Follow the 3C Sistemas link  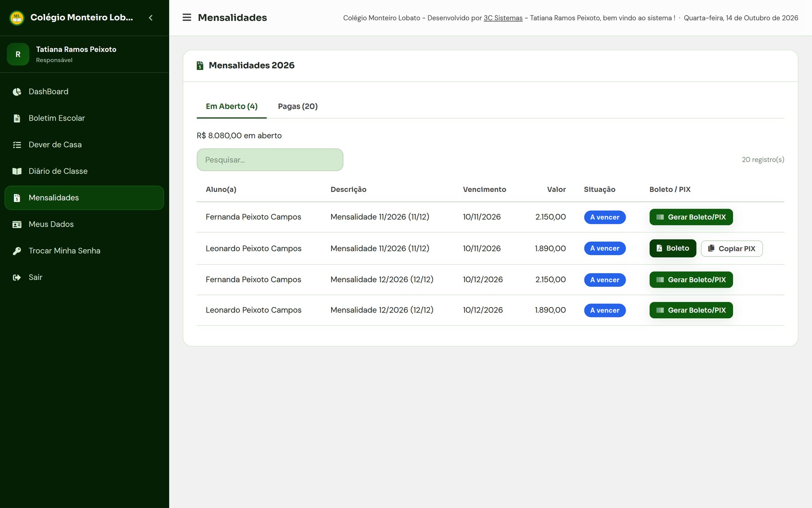pyautogui.click(x=503, y=18)
